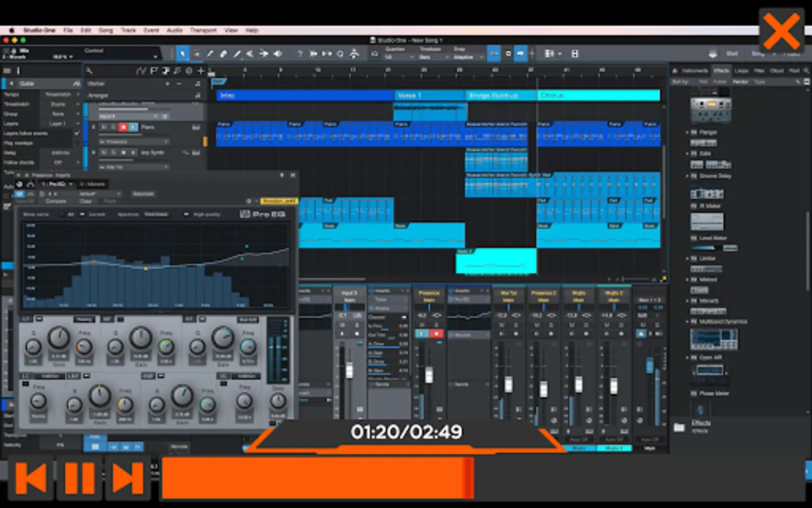Pause the tutorial video playback
This screenshot has width=812, height=508.
pyautogui.click(x=80, y=478)
